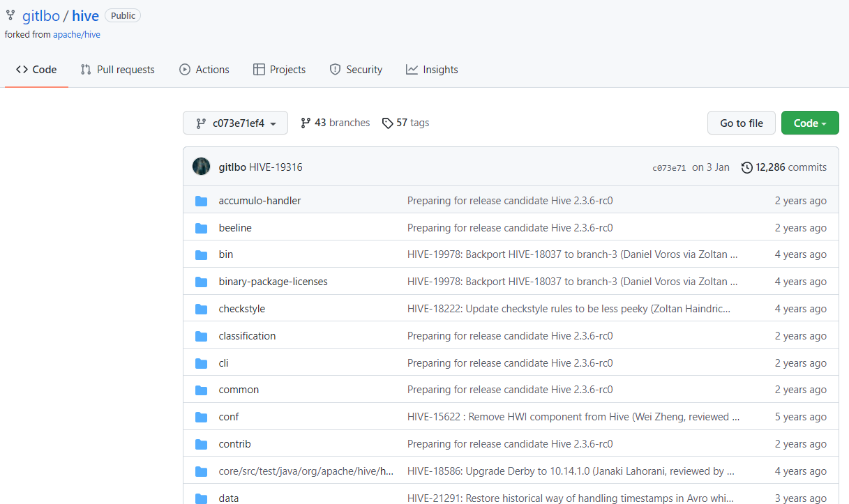The image size is (849, 504).
Task: Expand the c073e71ef4 branch selector dropdown
Action: (x=235, y=123)
